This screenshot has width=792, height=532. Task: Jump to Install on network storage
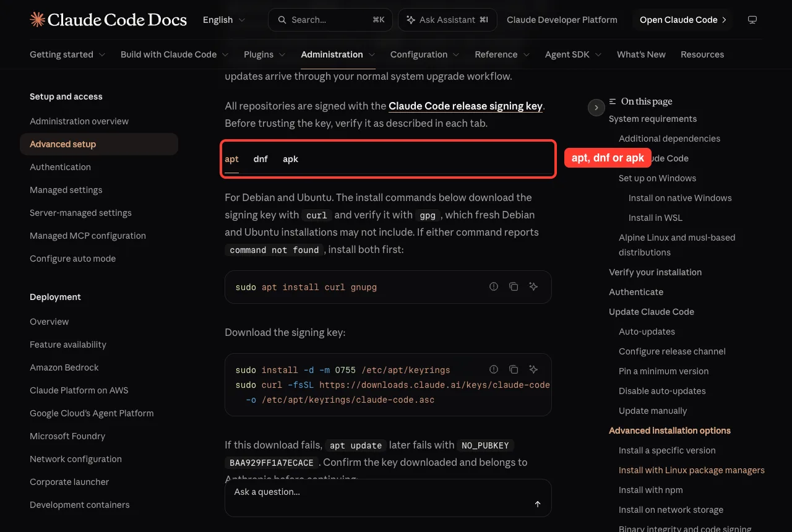(671, 510)
